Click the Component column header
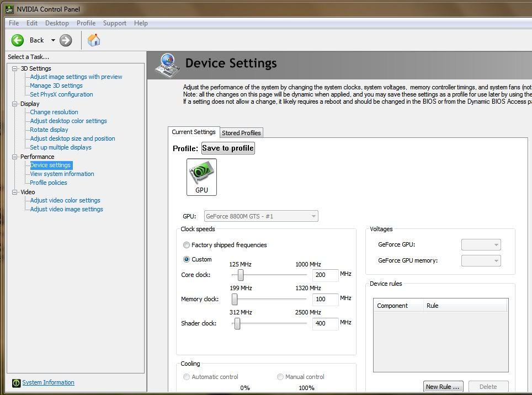532x395 pixels. pos(398,306)
